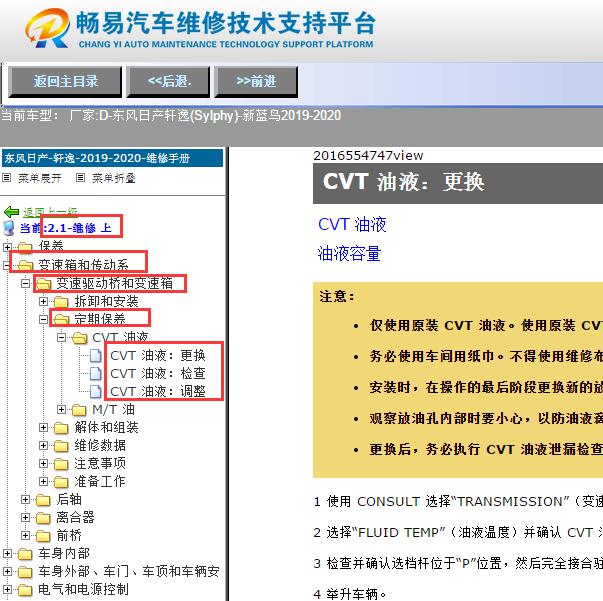Open the CVT 油液：检查 document
The width and height of the screenshot is (603, 601).
click(x=158, y=373)
